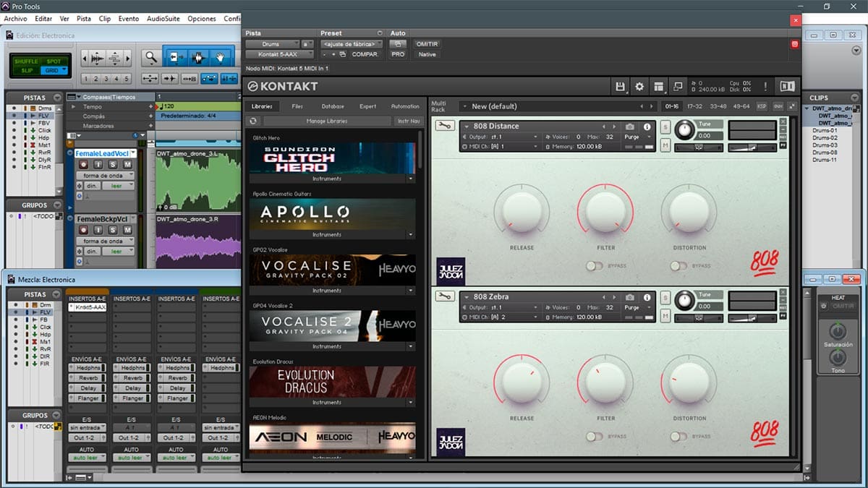This screenshot has height=488, width=868.
Task: Click the red target button in plugin header
Action: click(x=795, y=44)
